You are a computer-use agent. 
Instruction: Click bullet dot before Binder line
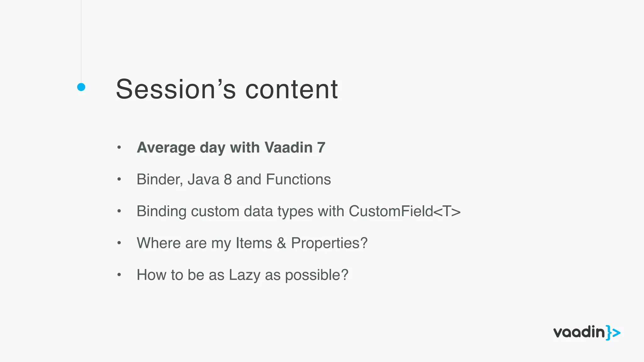(x=119, y=179)
